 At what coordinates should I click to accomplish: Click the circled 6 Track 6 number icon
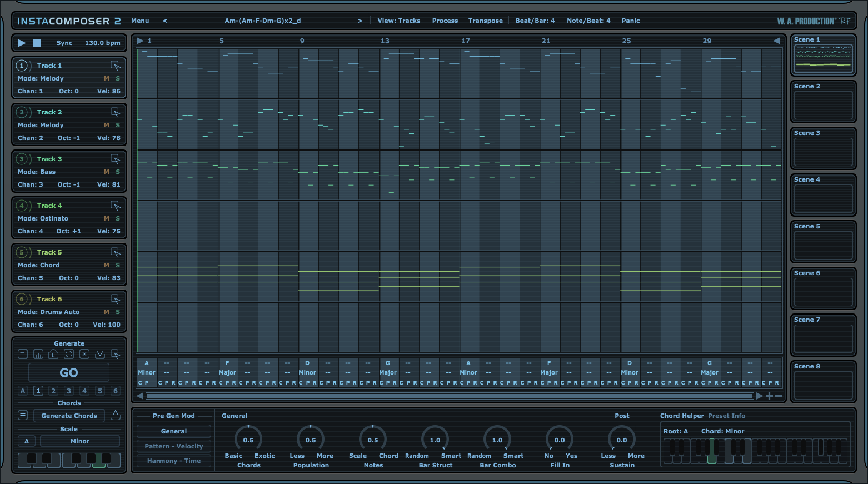click(22, 299)
